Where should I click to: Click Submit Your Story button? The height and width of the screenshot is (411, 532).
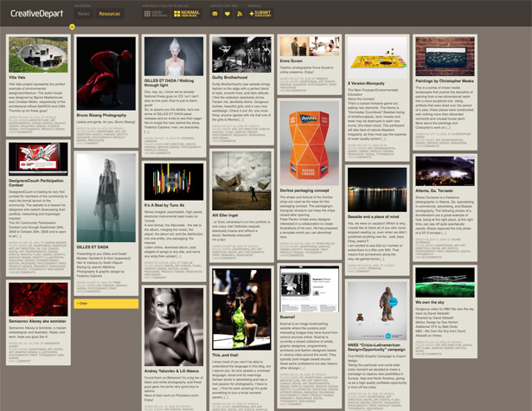point(260,14)
